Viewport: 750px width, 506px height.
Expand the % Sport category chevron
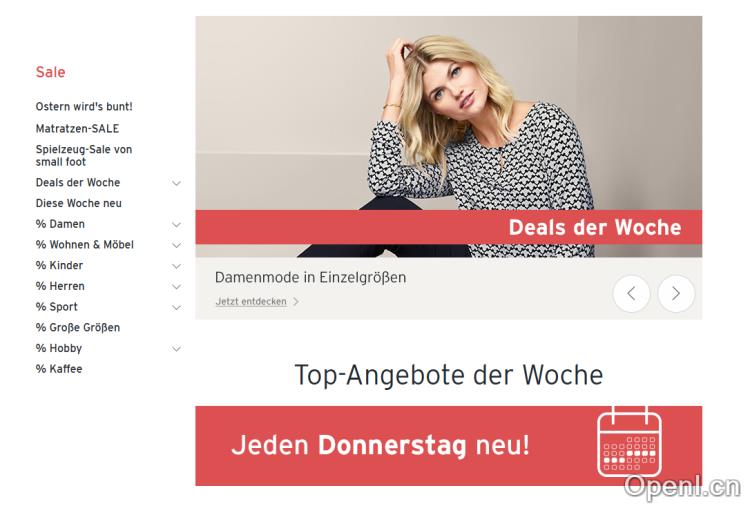click(x=176, y=308)
